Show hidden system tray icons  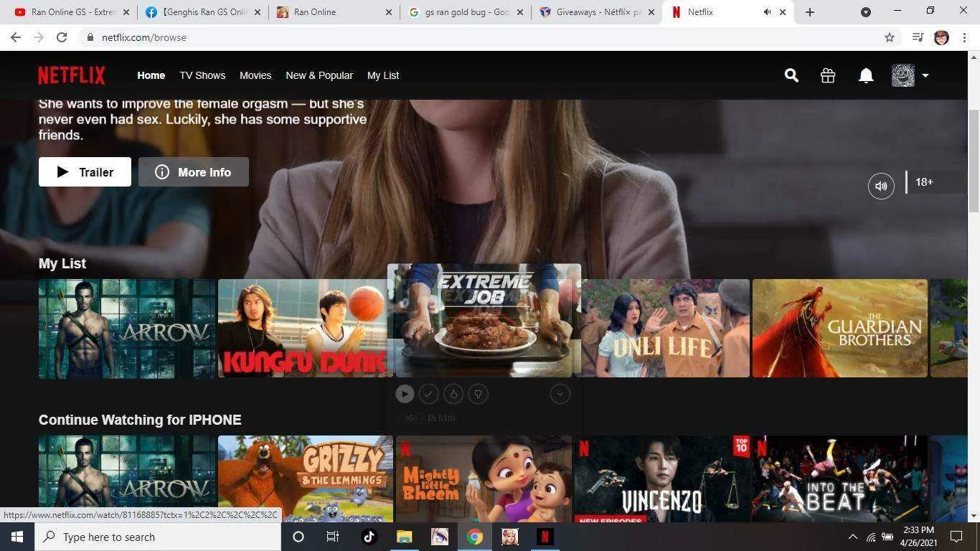point(852,537)
